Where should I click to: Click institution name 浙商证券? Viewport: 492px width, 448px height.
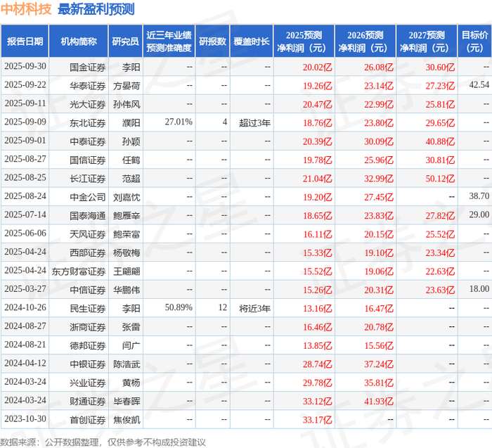point(88,326)
